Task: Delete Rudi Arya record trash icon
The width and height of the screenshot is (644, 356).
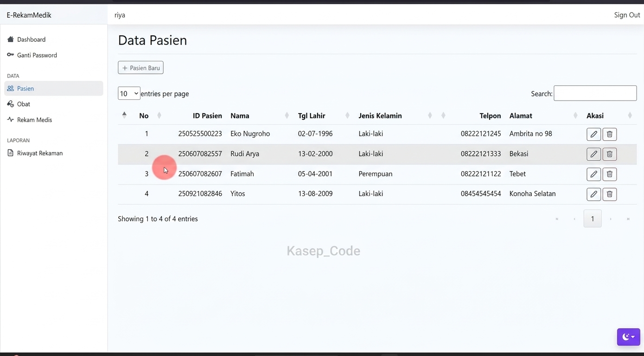Action: tap(609, 154)
